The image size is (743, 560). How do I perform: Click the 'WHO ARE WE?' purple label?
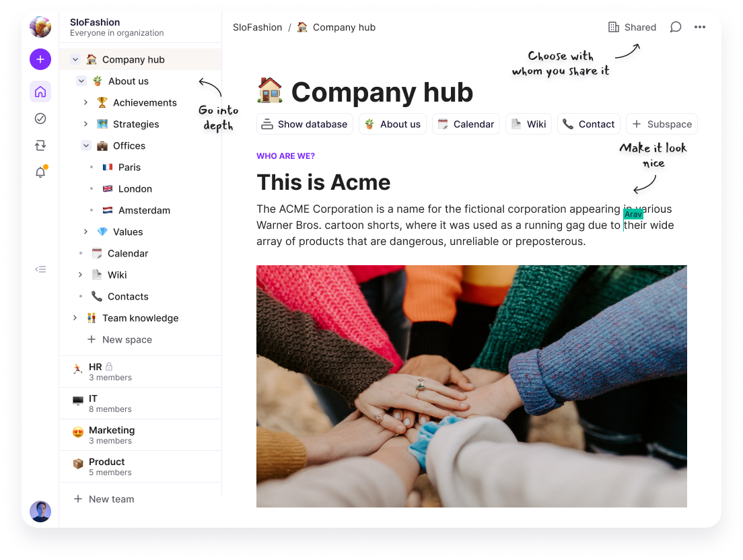[286, 156]
